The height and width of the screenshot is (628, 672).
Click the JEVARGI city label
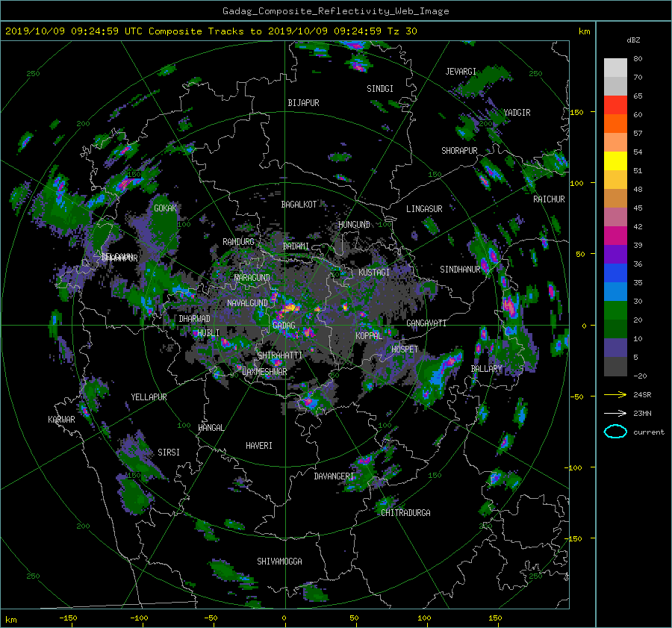click(461, 72)
